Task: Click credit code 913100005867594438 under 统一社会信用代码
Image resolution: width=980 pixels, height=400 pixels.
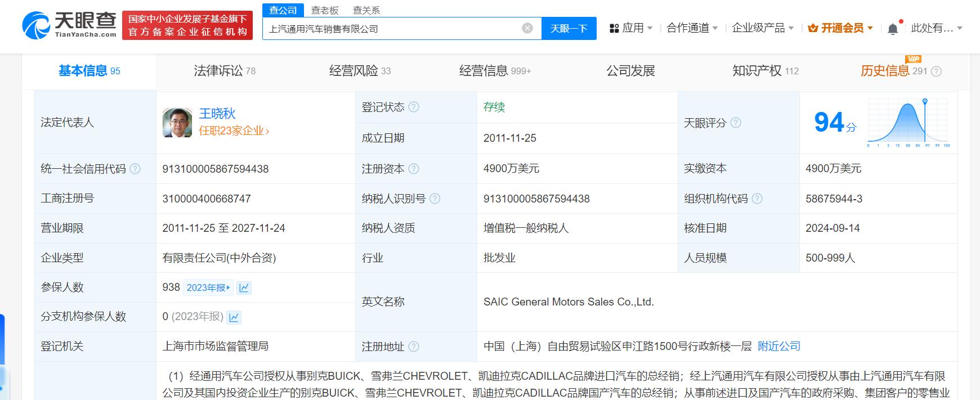Action: [216, 169]
